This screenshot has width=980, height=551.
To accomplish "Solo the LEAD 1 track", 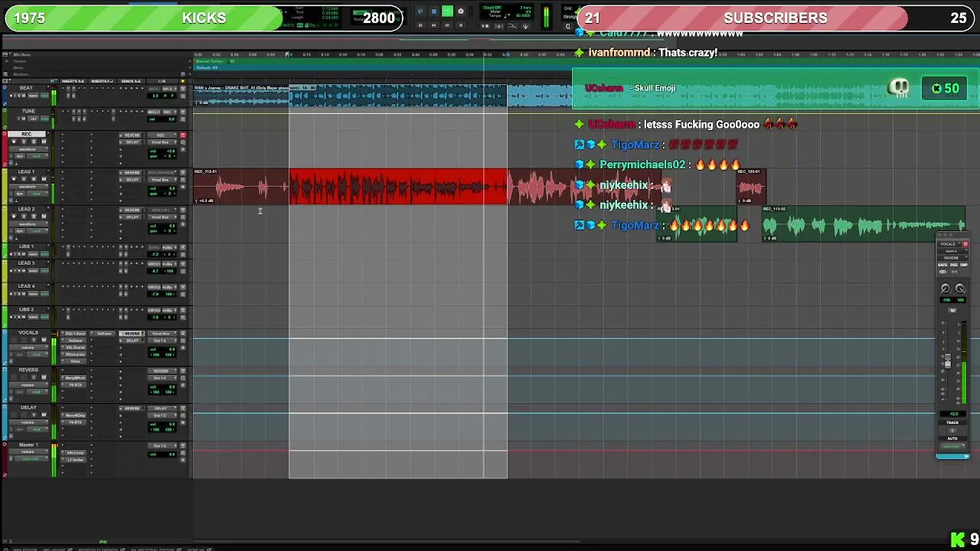I will (34, 179).
